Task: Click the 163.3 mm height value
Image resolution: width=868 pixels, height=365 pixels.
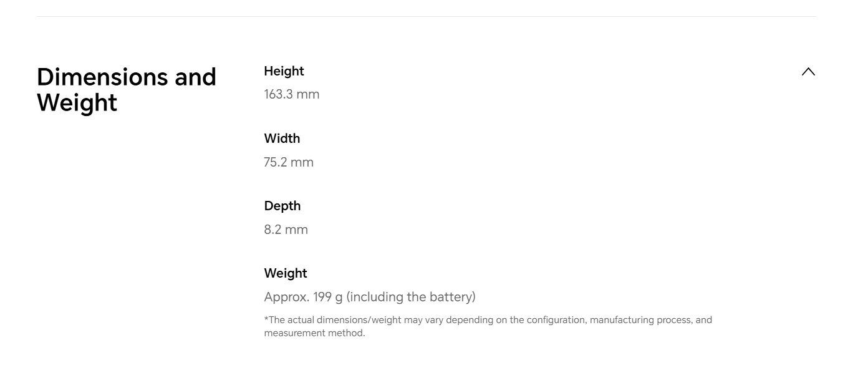Action: (291, 95)
